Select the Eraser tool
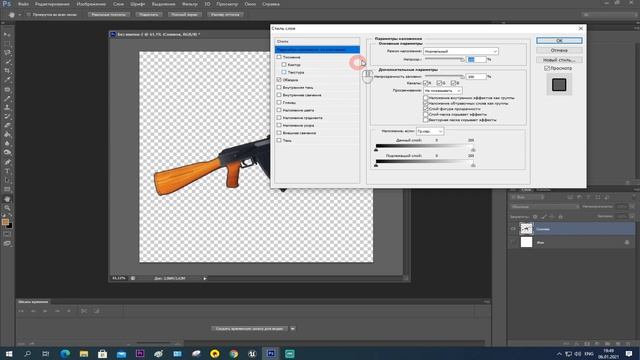640x360 pixels. pyautogui.click(x=7, y=125)
